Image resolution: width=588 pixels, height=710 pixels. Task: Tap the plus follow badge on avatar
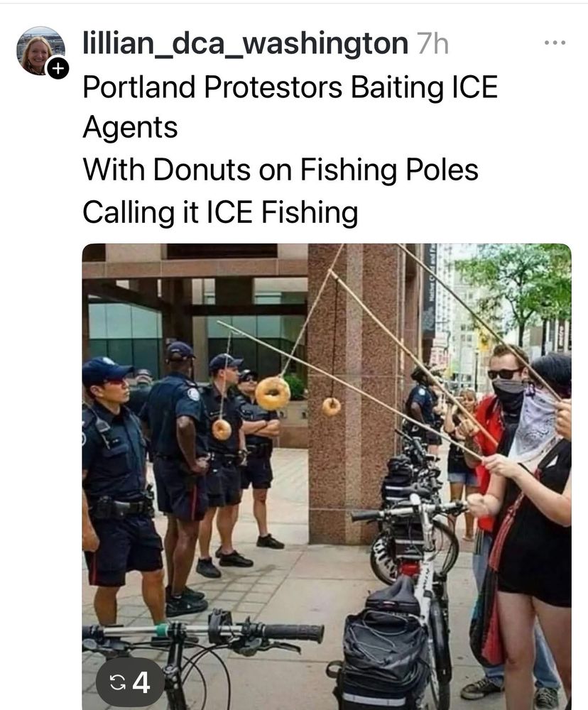(x=58, y=68)
